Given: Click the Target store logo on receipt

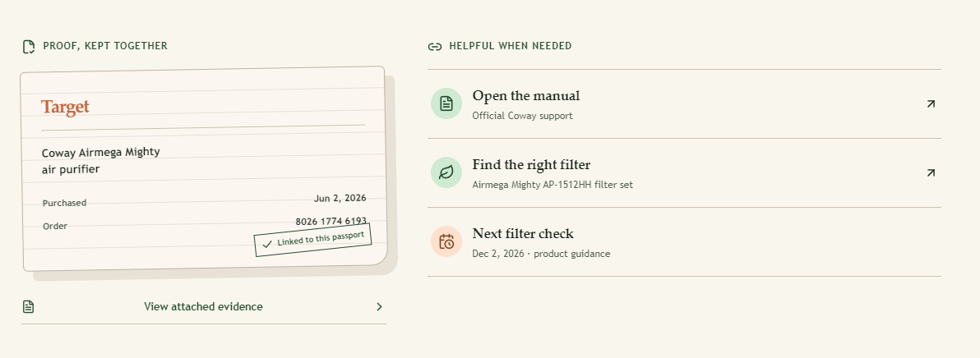Looking at the screenshot, I should pos(65,108).
